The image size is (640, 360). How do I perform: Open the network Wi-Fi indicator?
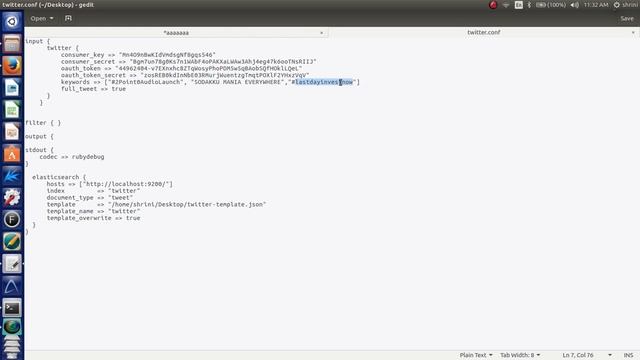506,5
